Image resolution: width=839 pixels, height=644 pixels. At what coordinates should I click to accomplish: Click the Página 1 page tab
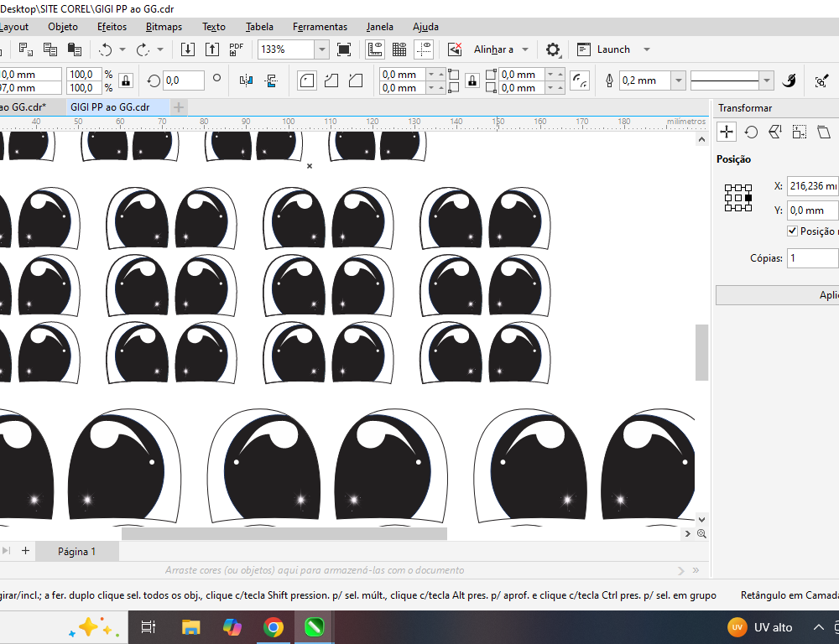(x=76, y=552)
